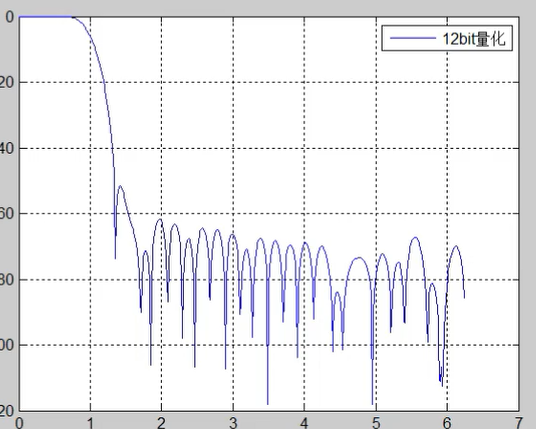Image resolution: width=536 pixels, height=429 pixels.
Task: Click x-axis tick label 1
Action: click(90, 423)
